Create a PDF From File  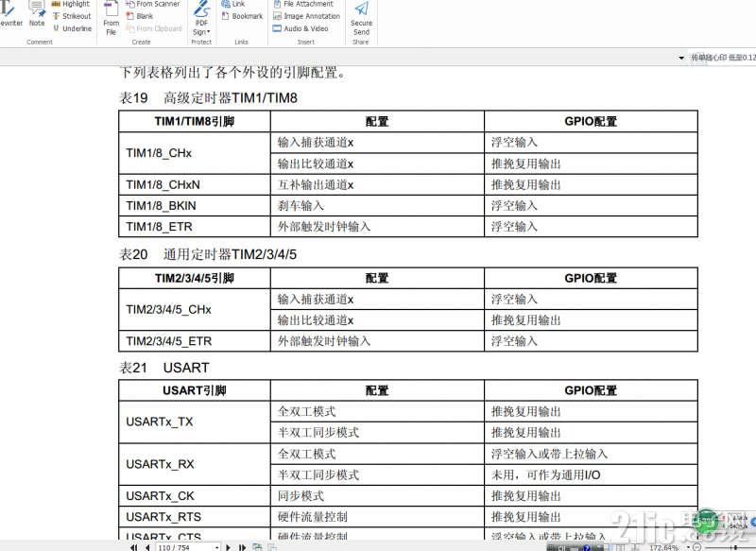[111, 18]
